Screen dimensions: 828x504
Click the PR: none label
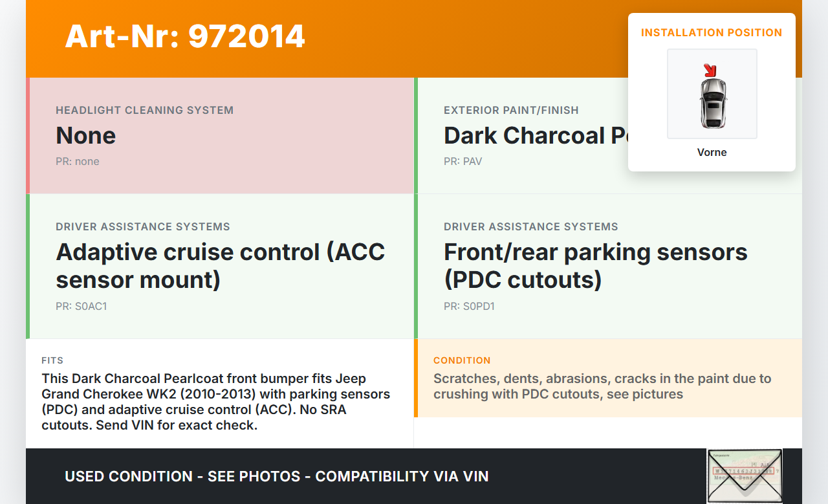point(78,161)
